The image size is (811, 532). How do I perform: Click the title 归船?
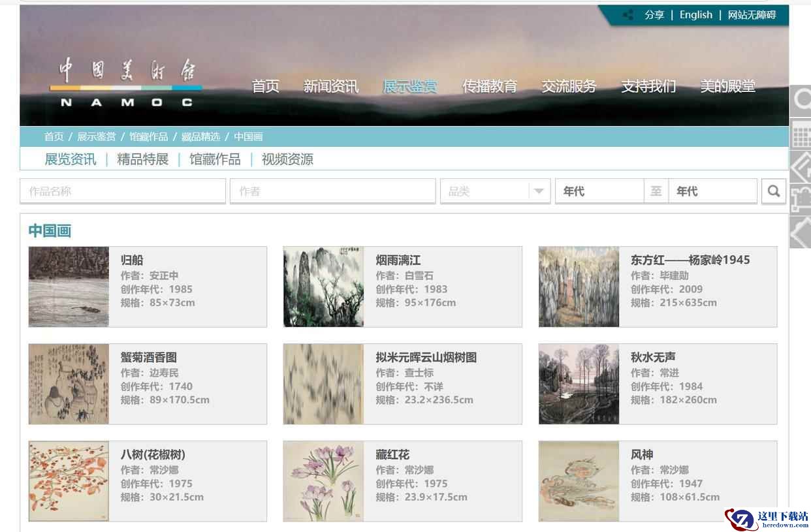pos(132,260)
